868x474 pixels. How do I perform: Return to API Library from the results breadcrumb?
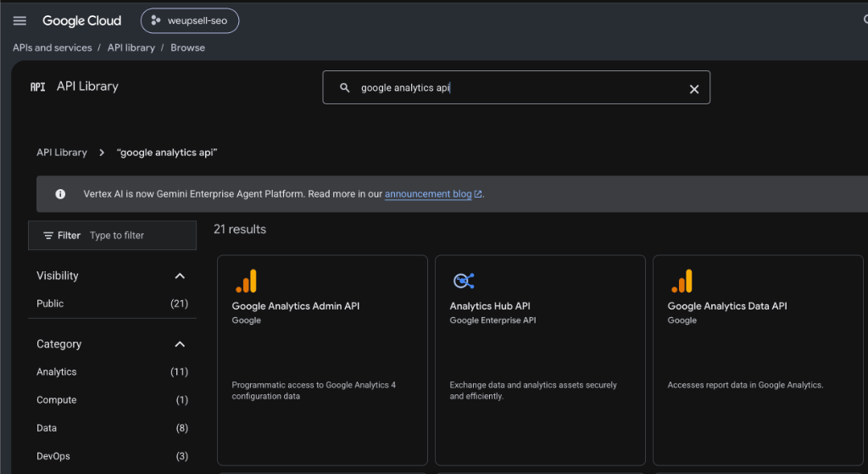click(x=62, y=153)
